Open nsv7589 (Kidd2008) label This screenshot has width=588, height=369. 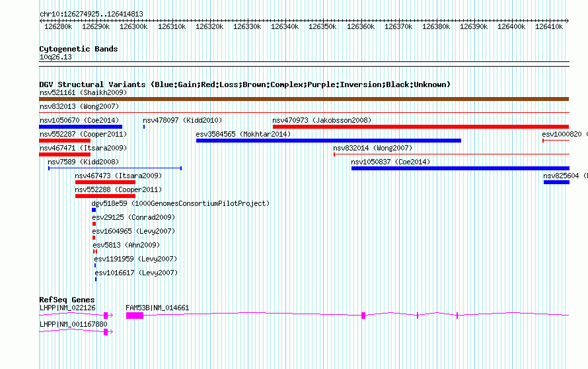click(83, 162)
